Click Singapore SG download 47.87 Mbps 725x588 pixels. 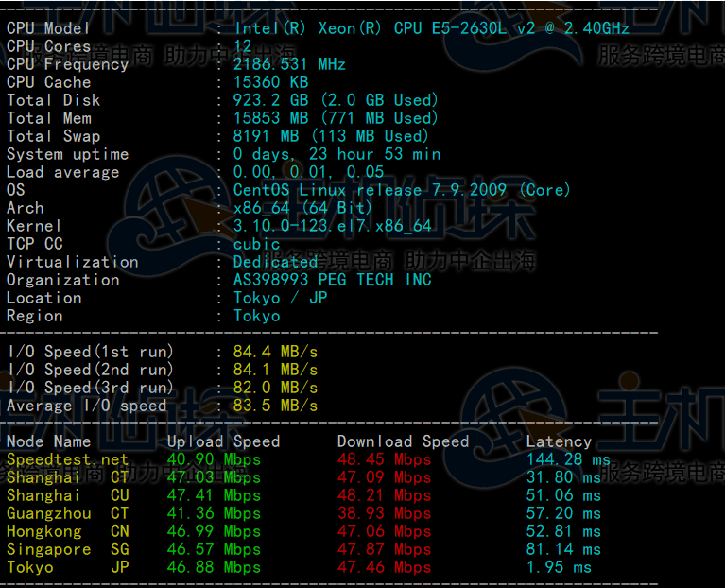pos(384,549)
